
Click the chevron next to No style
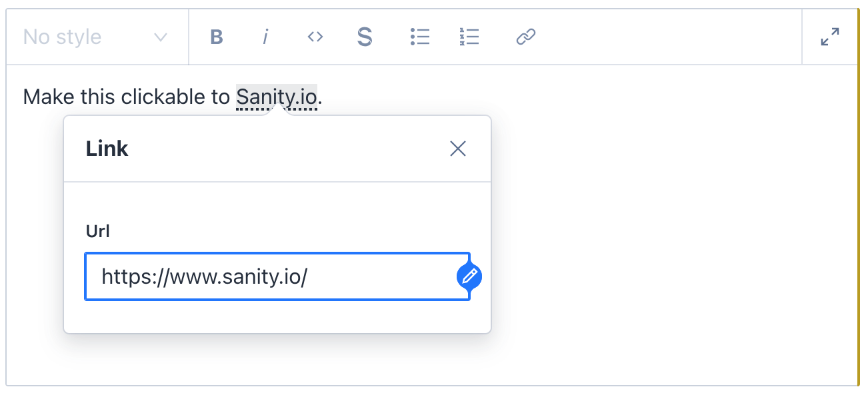pyautogui.click(x=160, y=37)
